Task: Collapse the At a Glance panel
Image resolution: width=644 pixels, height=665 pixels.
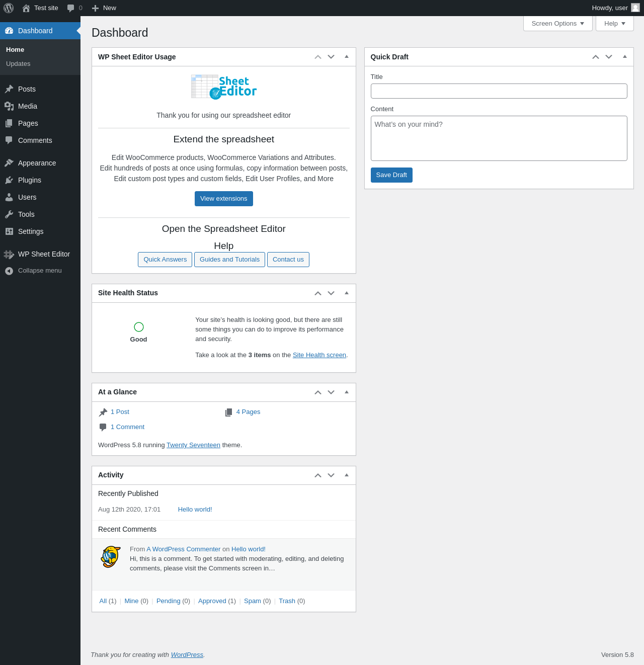Action: tap(347, 392)
